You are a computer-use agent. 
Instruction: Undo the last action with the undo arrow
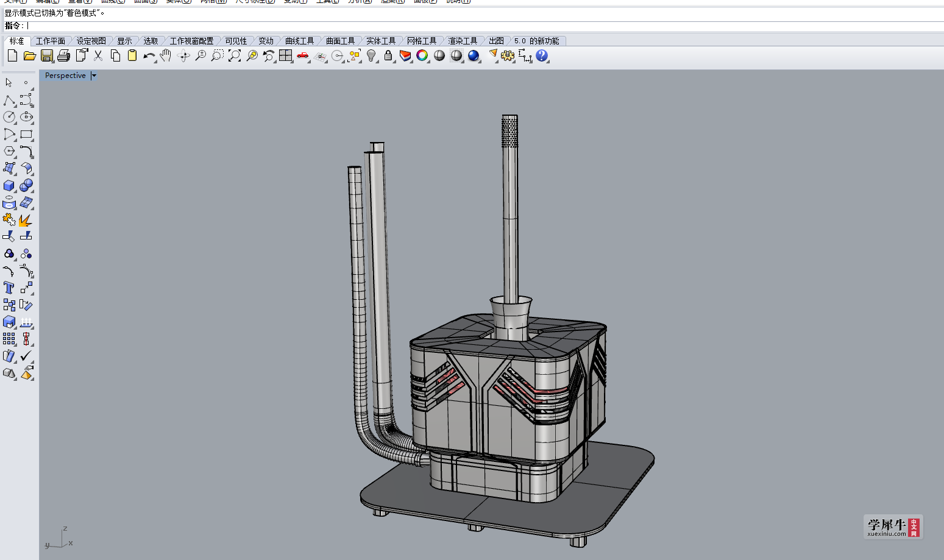(x=149, y=56)
